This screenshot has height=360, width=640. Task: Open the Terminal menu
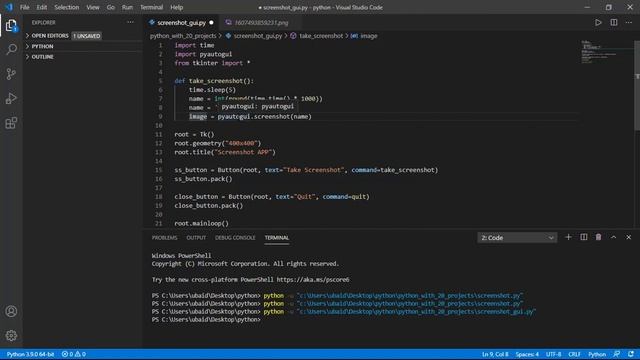[151, 7]
